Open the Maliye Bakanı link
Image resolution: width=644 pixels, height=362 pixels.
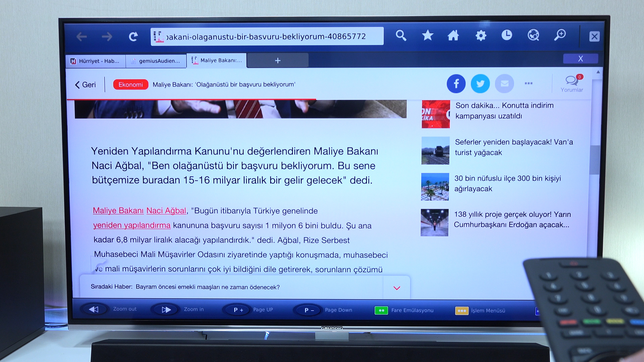118,210
